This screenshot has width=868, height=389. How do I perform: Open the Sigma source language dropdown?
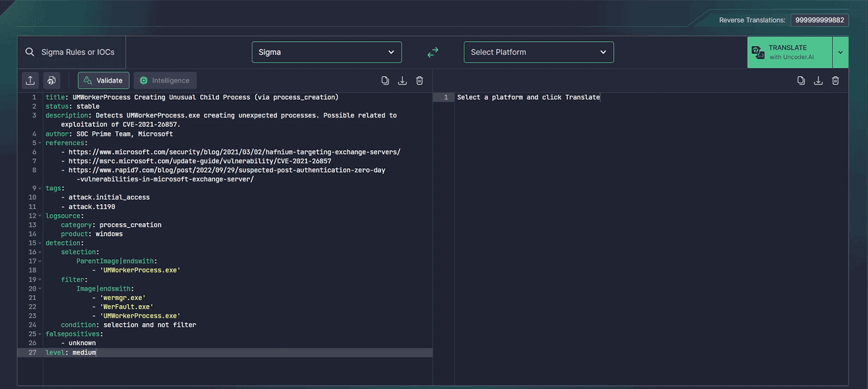click(x=327, y=52)
